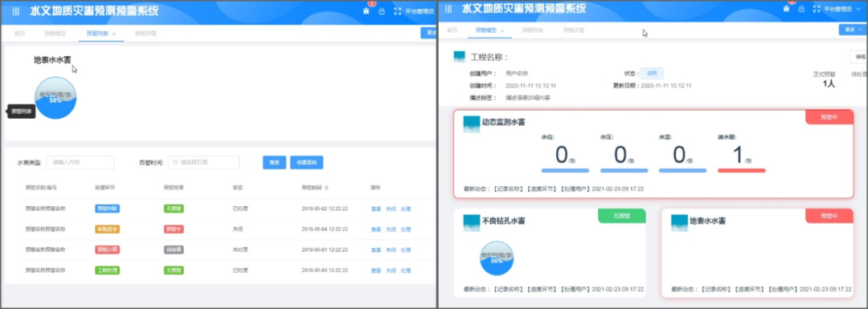The width and height of the screenshot is (868, 309).
Task: Switch to 预警详情 tab in 预警模型 window
Action: tap(574, 30)
